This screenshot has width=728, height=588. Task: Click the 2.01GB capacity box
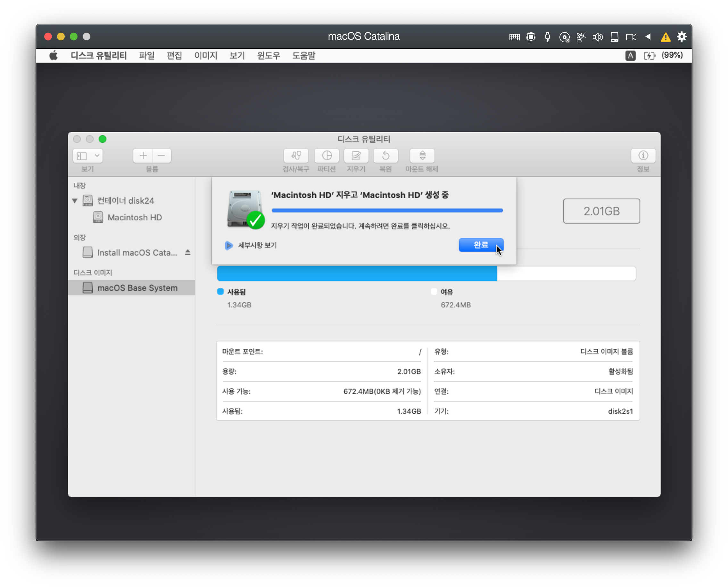pos(601,211)
